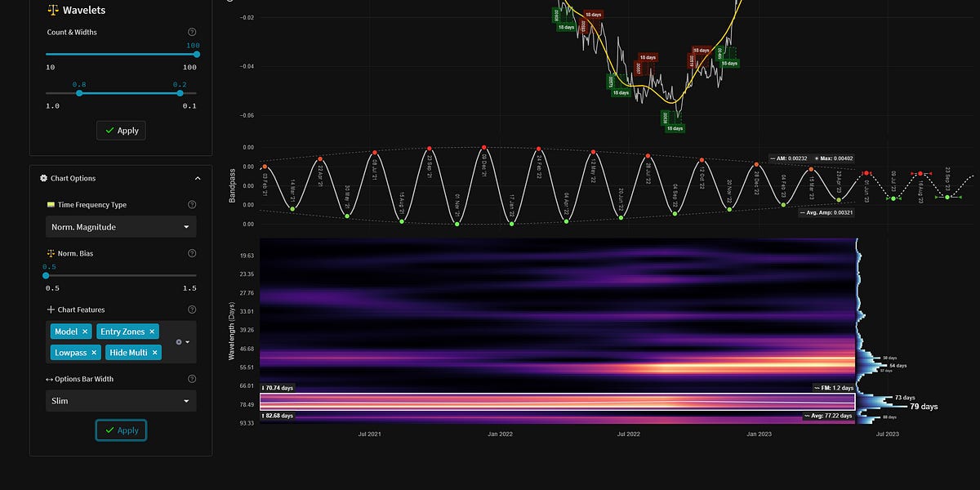Open the Chart Features help tooltip

192,310
